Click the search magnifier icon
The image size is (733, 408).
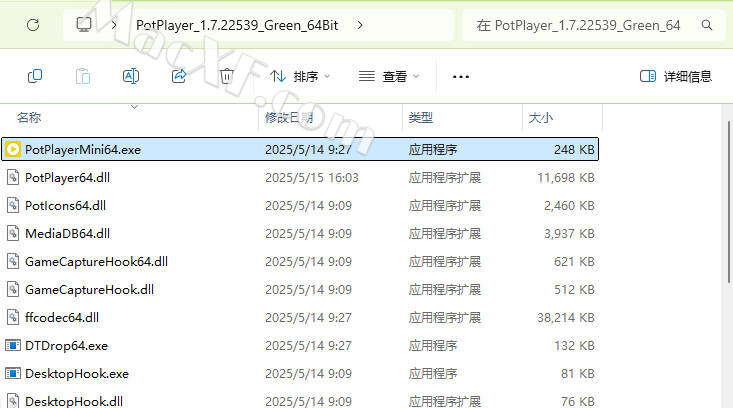[707, 25]
